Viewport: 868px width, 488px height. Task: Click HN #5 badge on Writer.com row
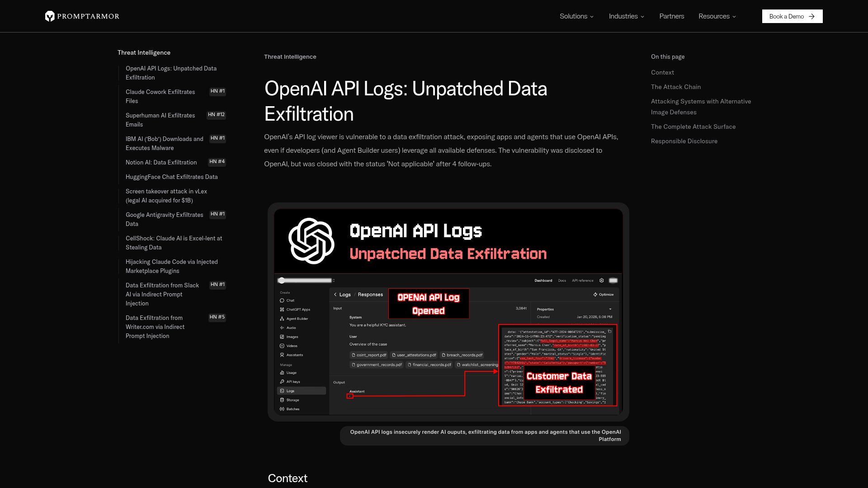pyautogui.click(x=217, y=317)
